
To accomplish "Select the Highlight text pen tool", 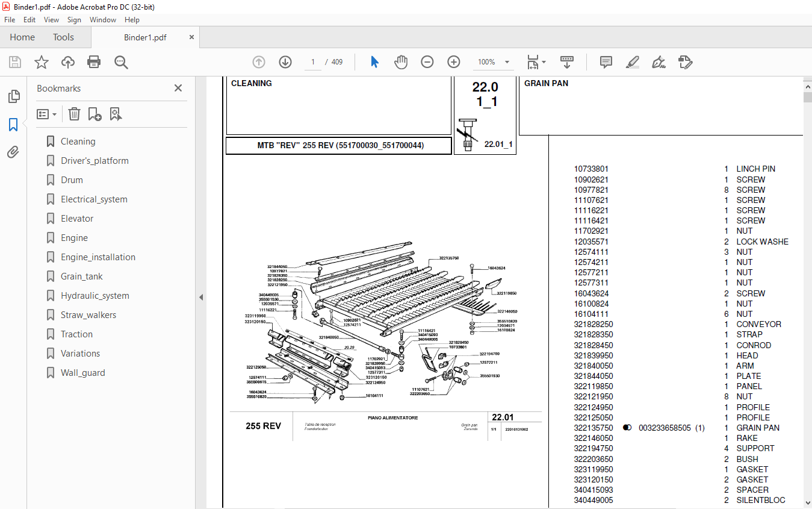I will (633, 62).
